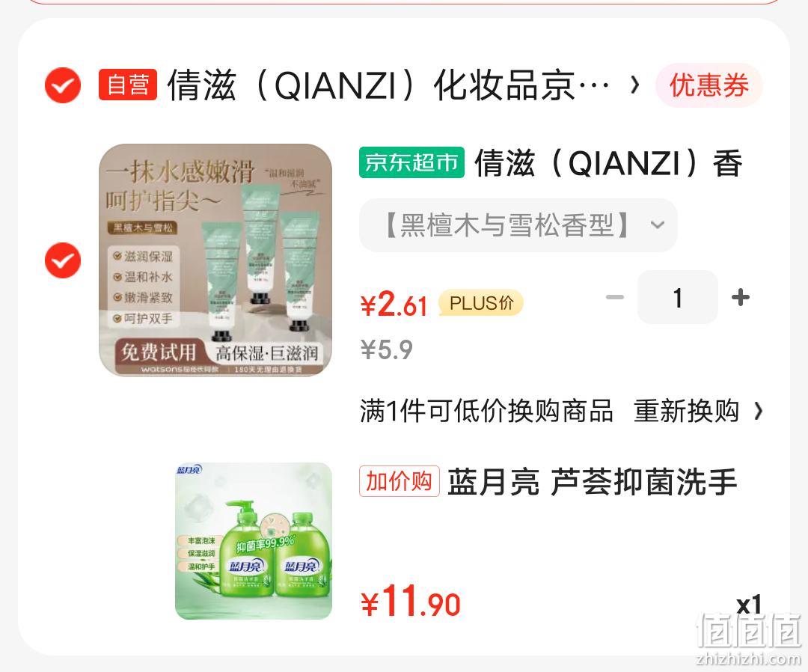Screen dimensions: 808x672
Task: Click 重新换购 to reselect add-on
Action: 686,411
